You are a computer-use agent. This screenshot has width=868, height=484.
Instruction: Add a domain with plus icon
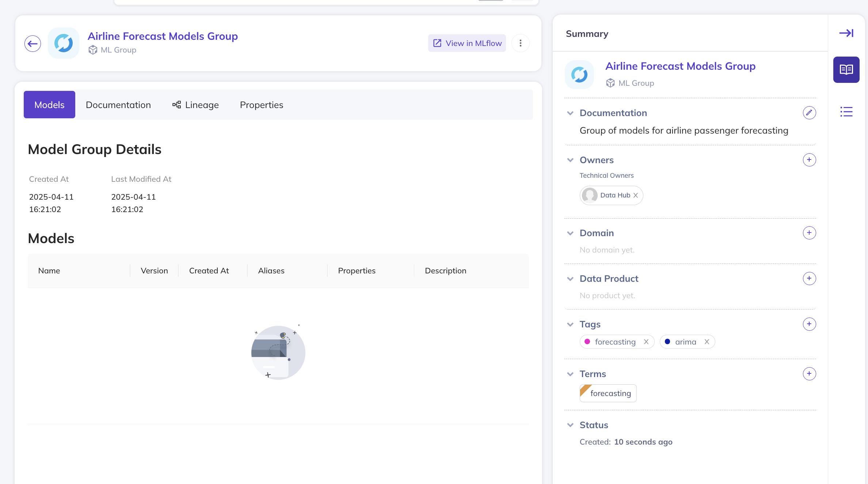click(x=809, y=233)
